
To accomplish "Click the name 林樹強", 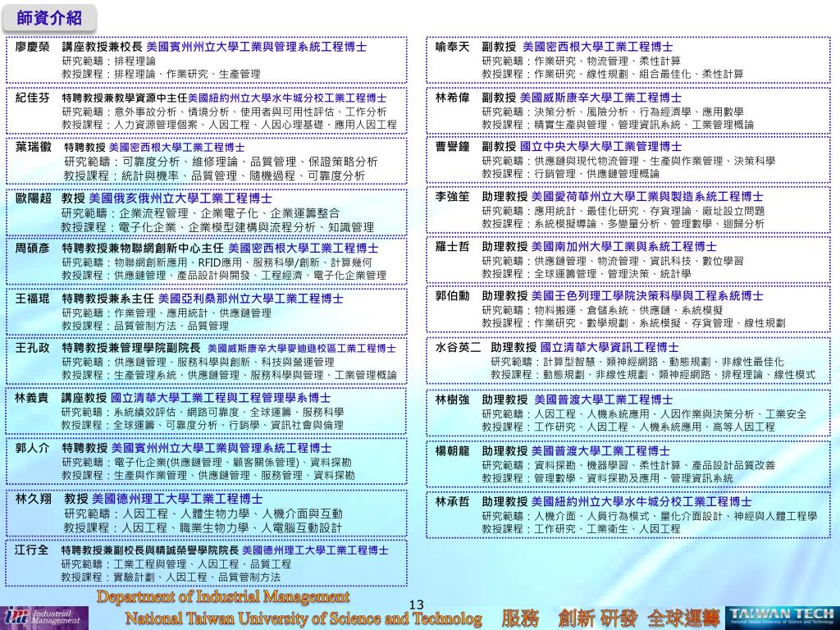I will [452, 399].
